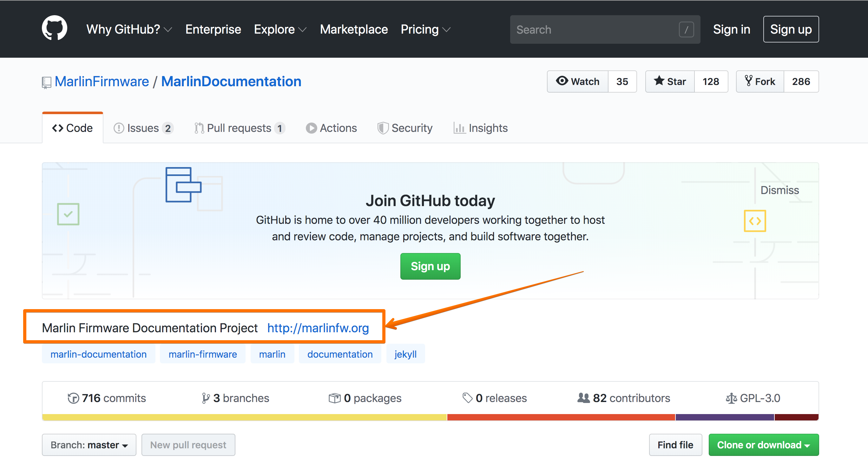The image size is (868, 461).
Task: Expand the Clone or download dropdown
Action: click(x=763, y=445)
